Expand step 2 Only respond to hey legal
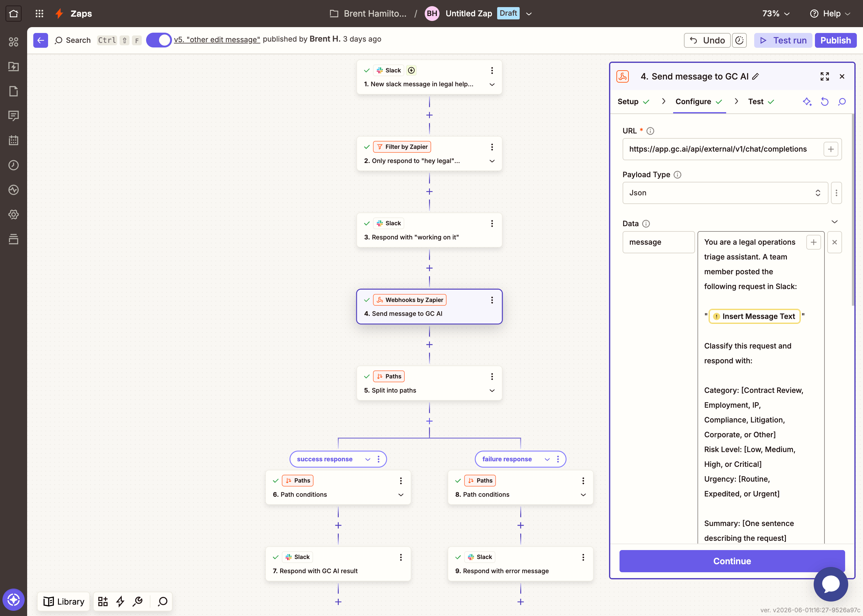Image resolution: width=863 pixels, height=616 pixels. click(x=492, y=161)
